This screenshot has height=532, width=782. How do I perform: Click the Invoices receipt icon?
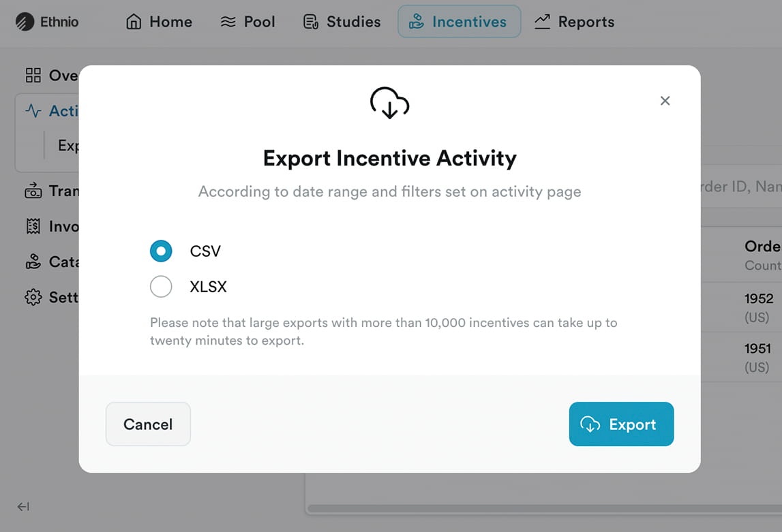pyautogui.click(x=33, y=226)
